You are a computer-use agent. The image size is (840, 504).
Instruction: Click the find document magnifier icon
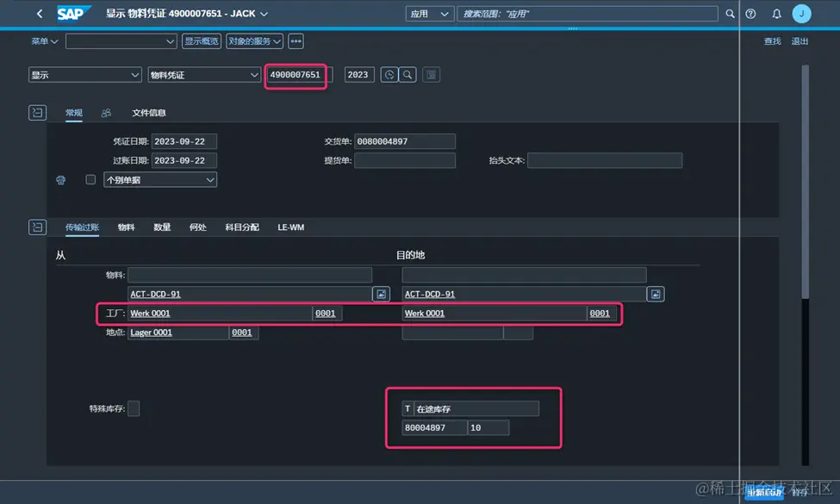click(x=408, y=75)
